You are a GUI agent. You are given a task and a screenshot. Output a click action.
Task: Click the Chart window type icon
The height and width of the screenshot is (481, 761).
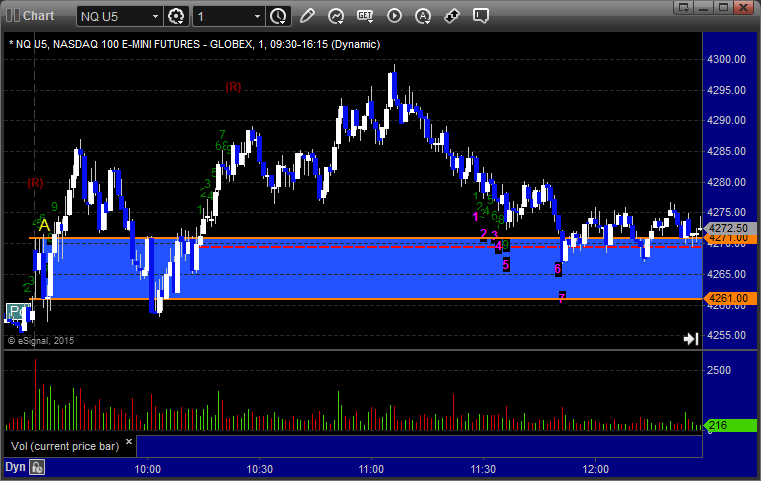tap(13, 16)
